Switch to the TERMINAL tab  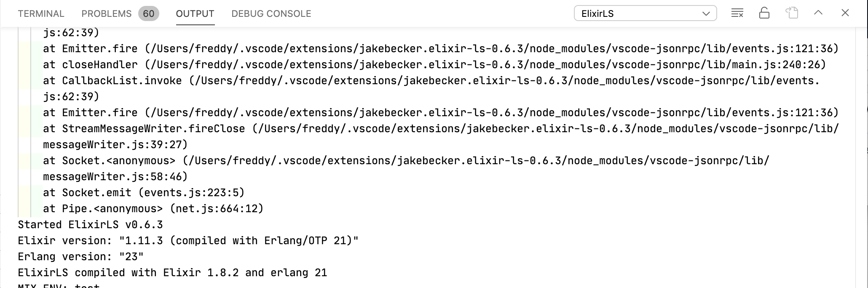point(40,13)
